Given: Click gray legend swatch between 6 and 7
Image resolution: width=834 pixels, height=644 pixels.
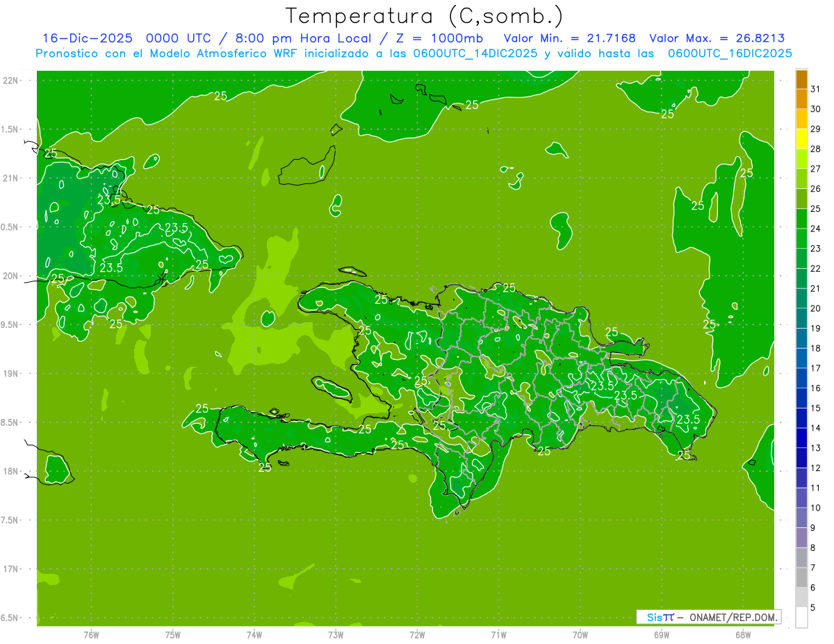Looking at the screenshot, I should point(801,577).
